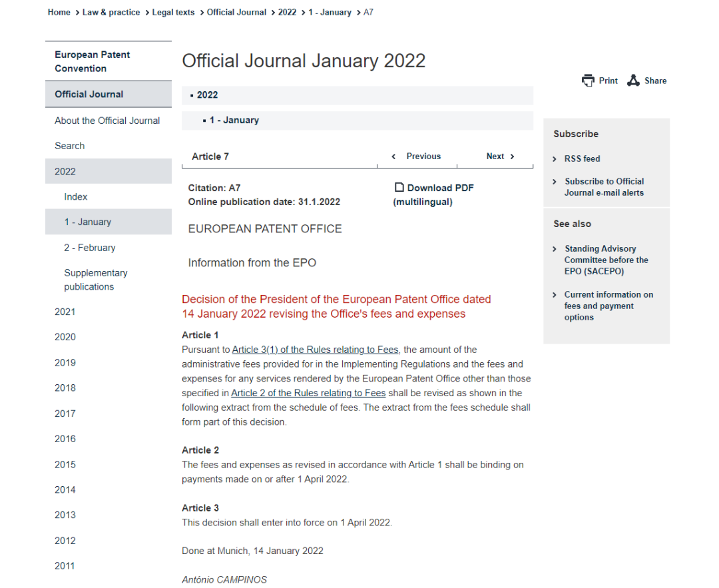Screen dimensions: 719x588
Task: Click the right chevron beside Next
Action: coord(512,156)
